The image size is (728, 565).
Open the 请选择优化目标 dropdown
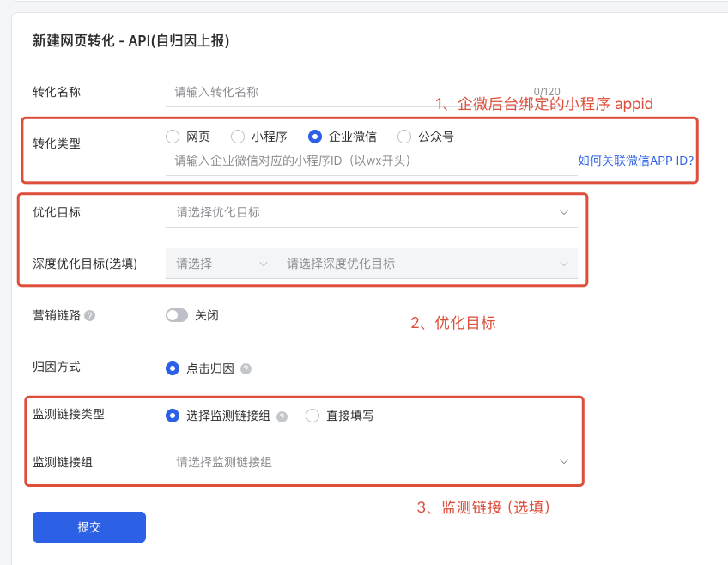372,213
